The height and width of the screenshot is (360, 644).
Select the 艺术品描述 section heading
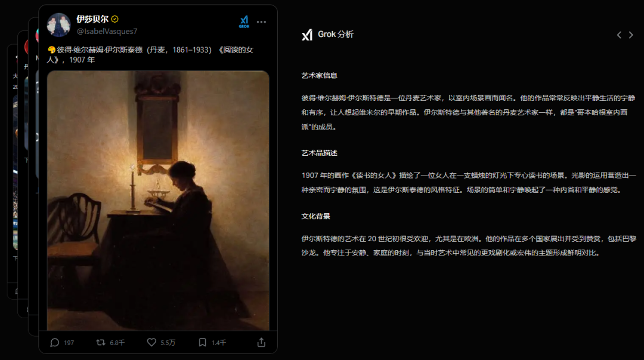[x=319, y=153]
